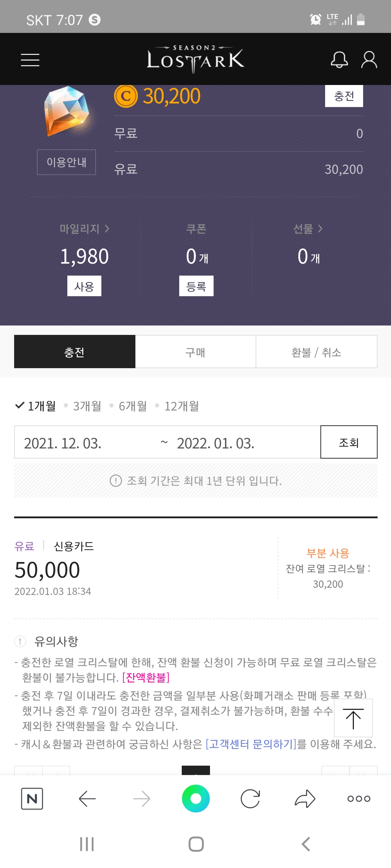Go back with browser back arrow
The width and height of the screenshot is (391, 868).
(x=87, y=799)
